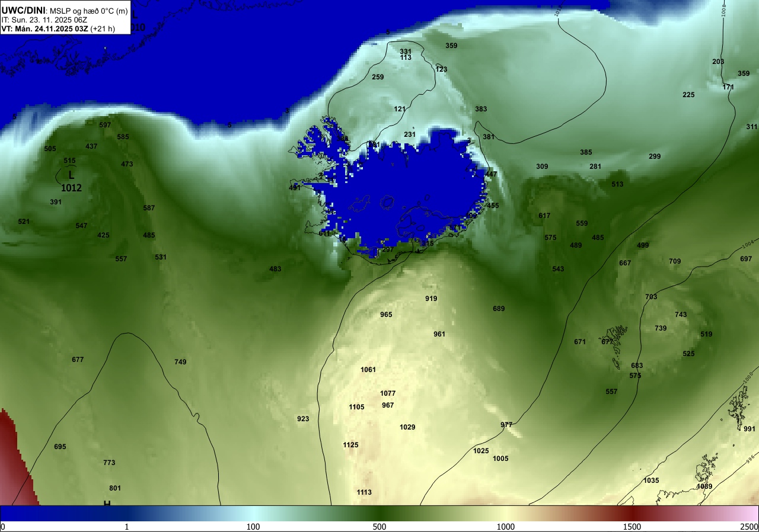Select the height value 1105
This screenshot has width=759, height=532.
(357, 407)
